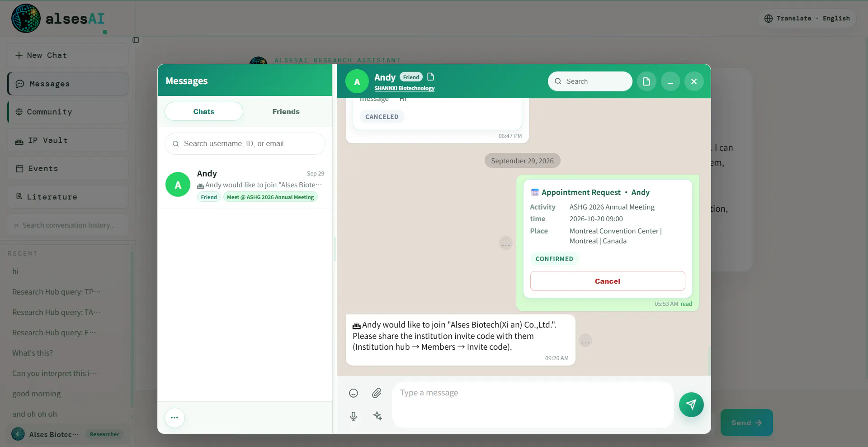
Task: Open Community in the sidebar
Action: tap(68, 112)
